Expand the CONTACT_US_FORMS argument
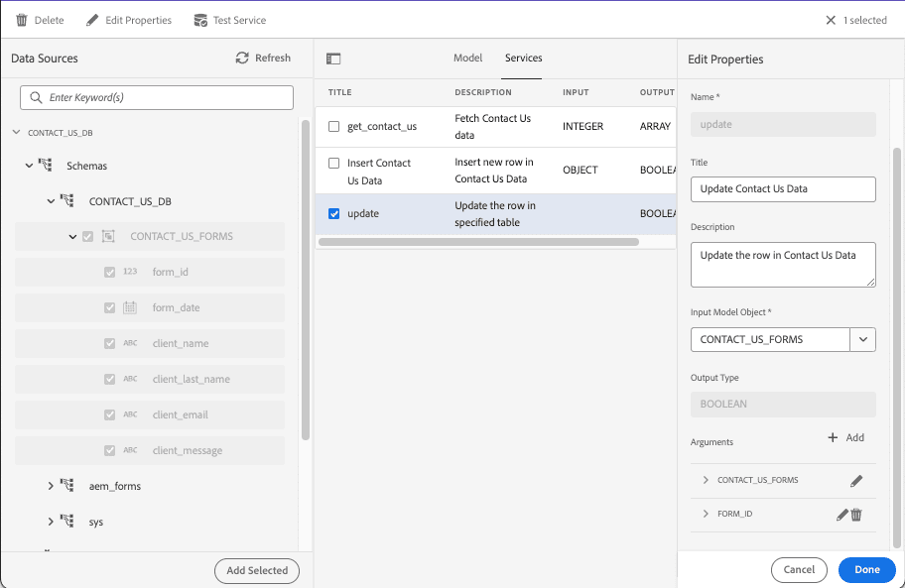Viewport: 905px width, 588px height. (x=706, y=480)
